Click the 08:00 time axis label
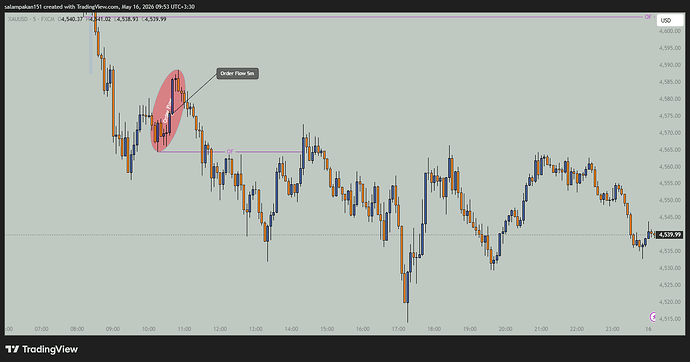This screenshot has width=690, height=362. [77, 329]
